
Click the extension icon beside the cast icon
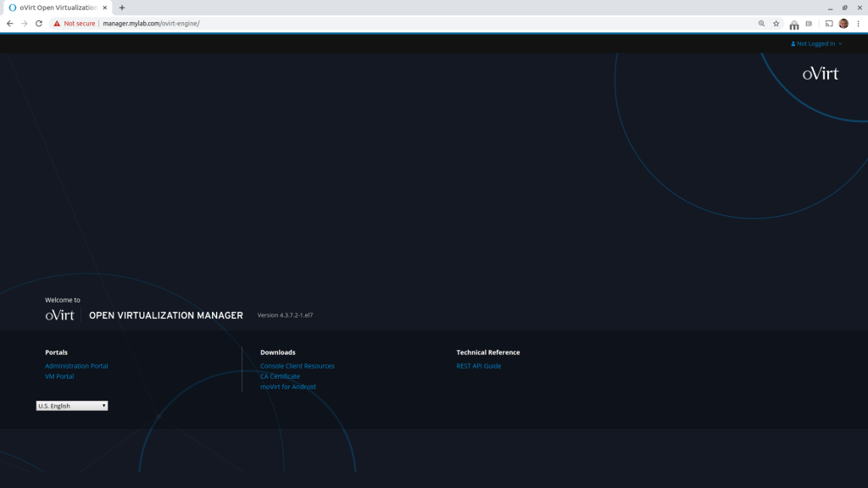tap(809, 23)
